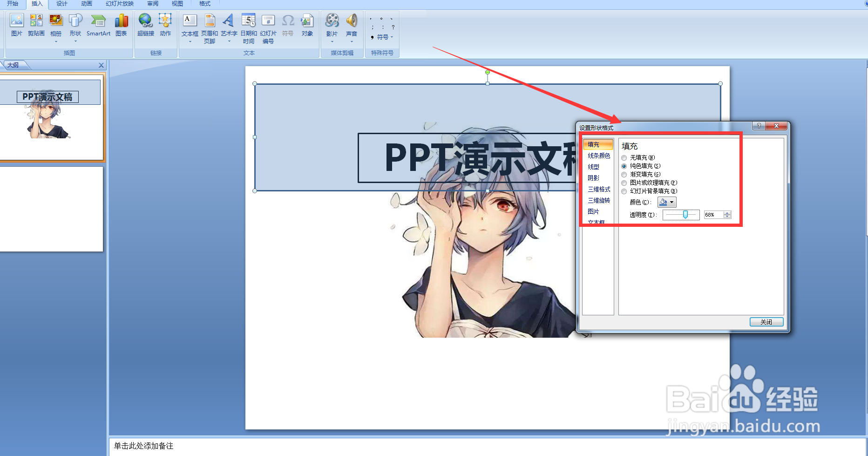This screenshot has height=456, width=868.
Task: Switch to the 动画 ribbon tab
Action: 87,4
